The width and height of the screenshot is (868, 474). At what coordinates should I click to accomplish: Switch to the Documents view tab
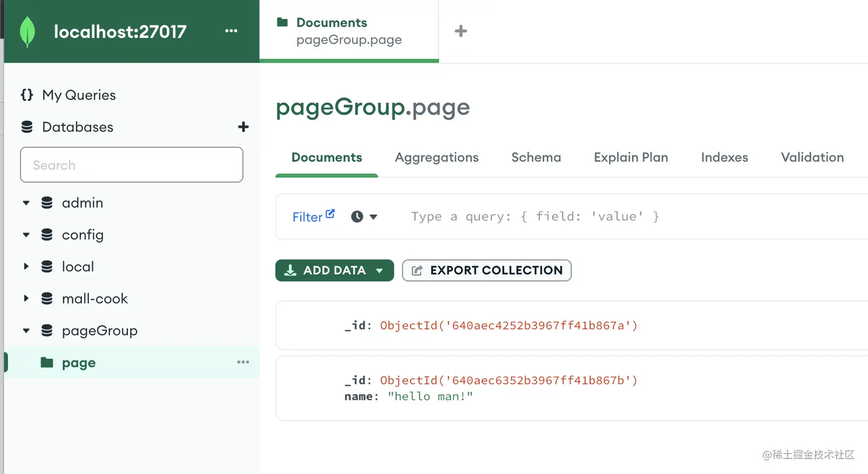327,157
